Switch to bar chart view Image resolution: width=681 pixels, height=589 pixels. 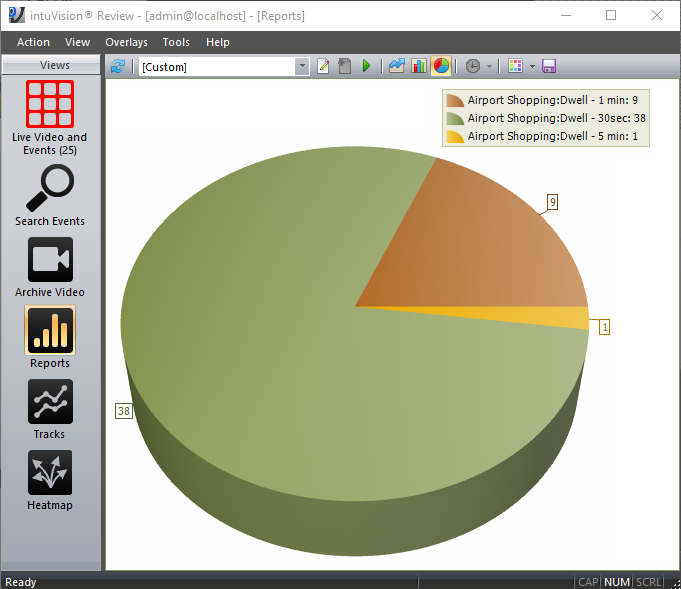[x=419, y=66]
